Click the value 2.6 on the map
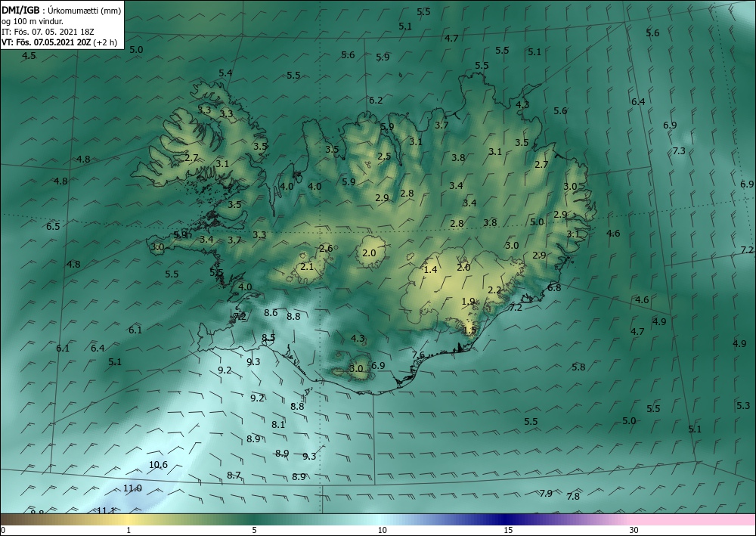The image size is (756, 536). 326,248
